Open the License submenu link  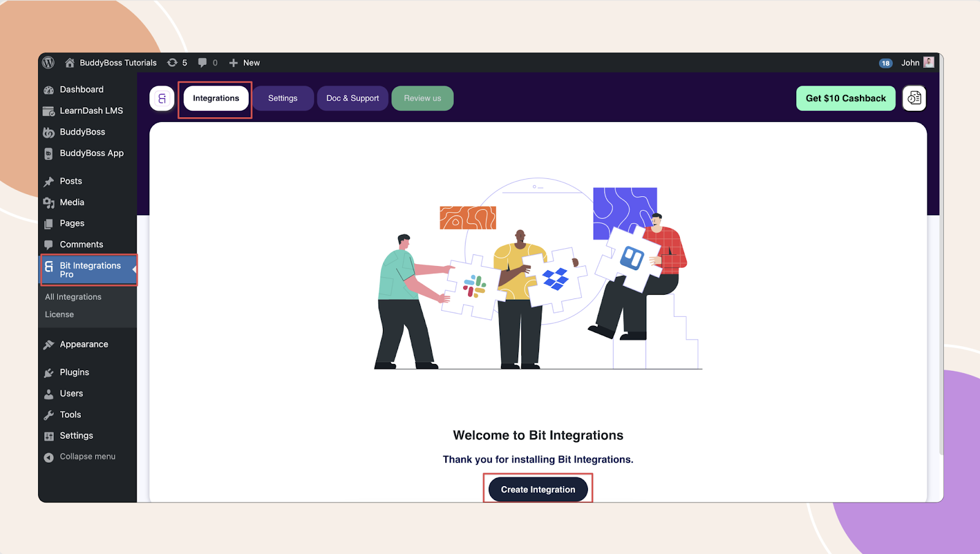59,314
